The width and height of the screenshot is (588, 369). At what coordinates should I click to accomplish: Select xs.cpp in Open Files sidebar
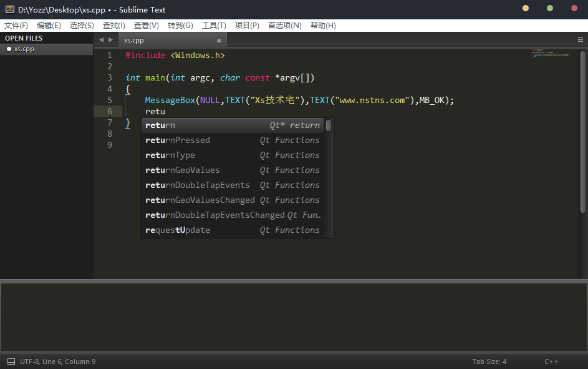click(x=47, y=49)
